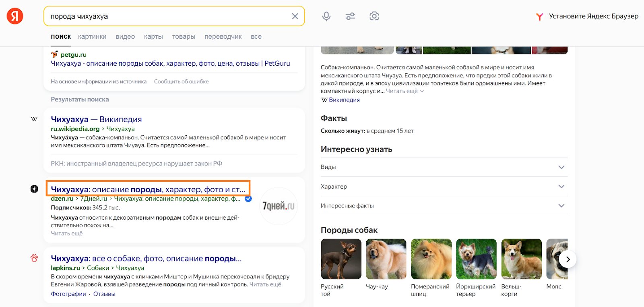Expand the Интересные факты section
The width and height of the screenshot is (644, 307).
coord(561,206)
